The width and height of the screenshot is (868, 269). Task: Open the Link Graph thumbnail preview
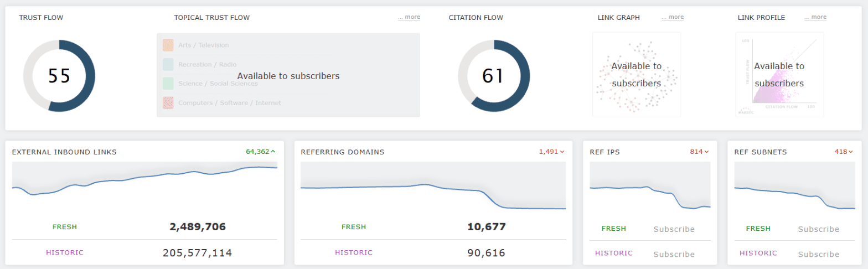(637, 75)
